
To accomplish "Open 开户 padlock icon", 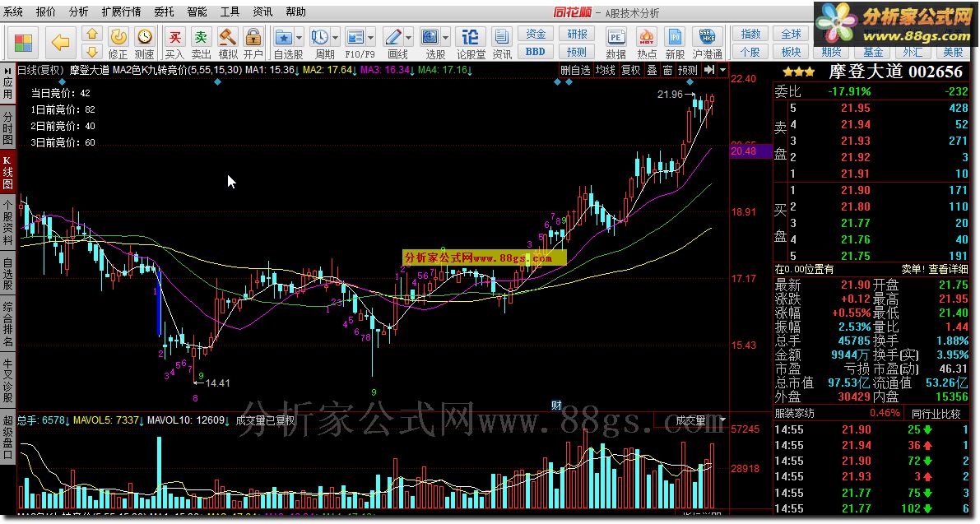I will point(253,43).
